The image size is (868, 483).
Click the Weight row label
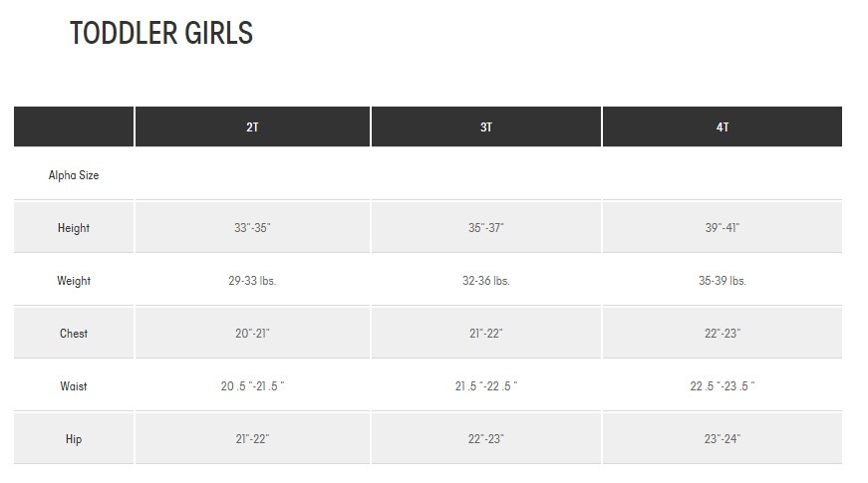click(x=74, y=281)
